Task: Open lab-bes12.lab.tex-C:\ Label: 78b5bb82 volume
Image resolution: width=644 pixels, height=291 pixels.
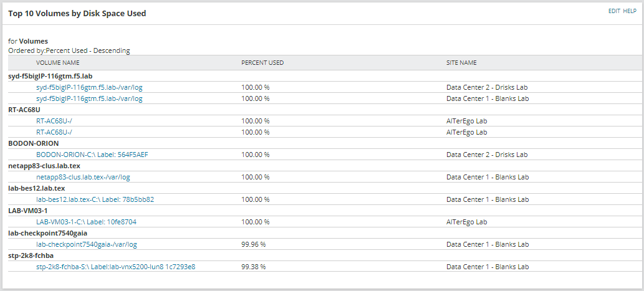Action: (x=95, y=199)
